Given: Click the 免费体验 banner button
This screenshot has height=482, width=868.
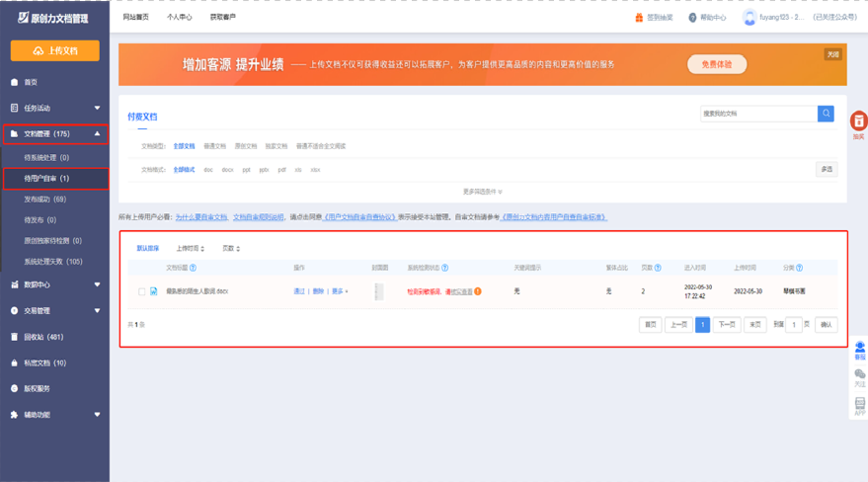Looking at the screenshot, I should click(x=717, y=64).
